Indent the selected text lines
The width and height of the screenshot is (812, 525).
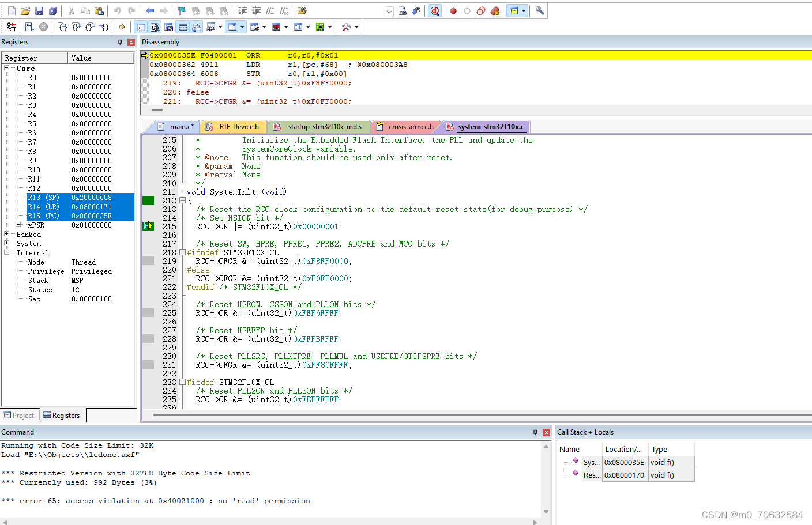tap(242, 11)
